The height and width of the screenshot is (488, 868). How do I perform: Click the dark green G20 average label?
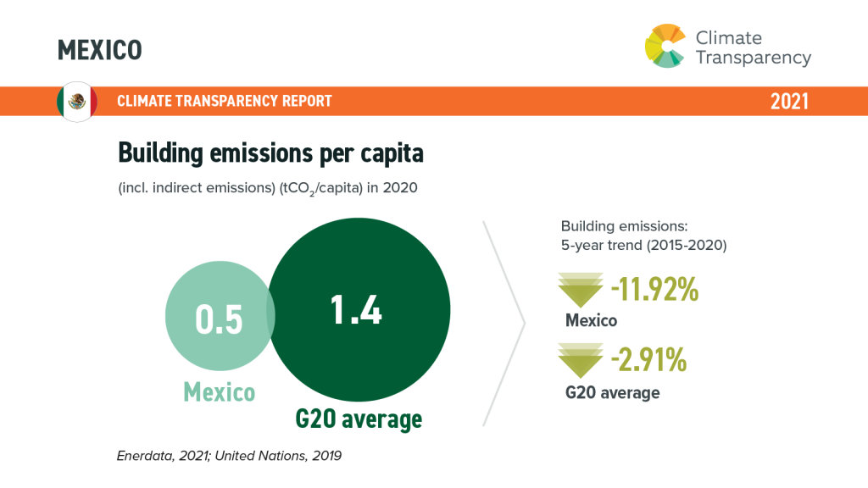click(358, 419)
